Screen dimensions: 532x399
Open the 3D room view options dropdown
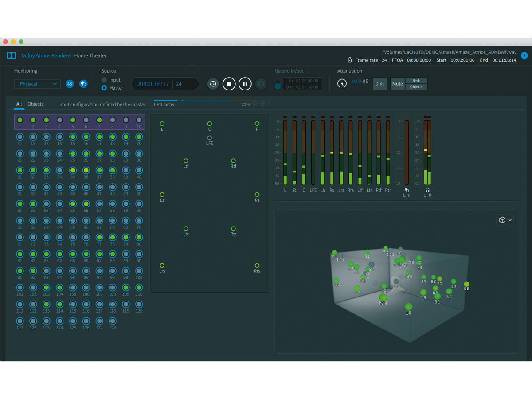coord(505,220)
